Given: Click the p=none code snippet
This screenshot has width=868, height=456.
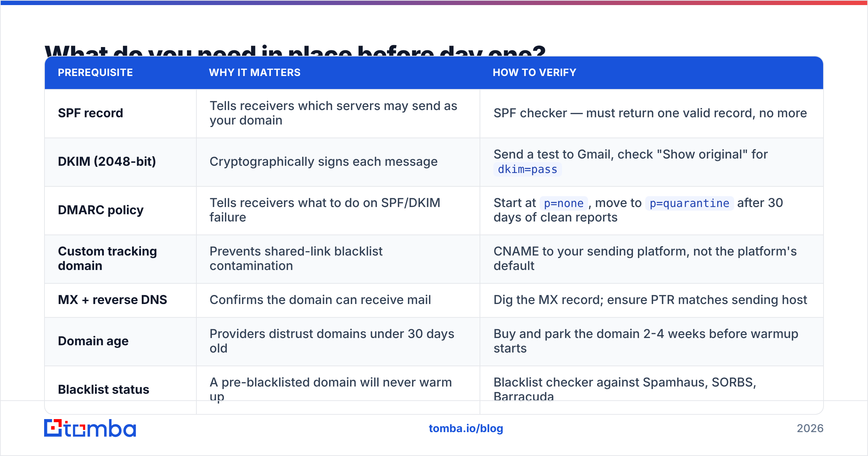Looking at the screenshot, I should [563, 203].
